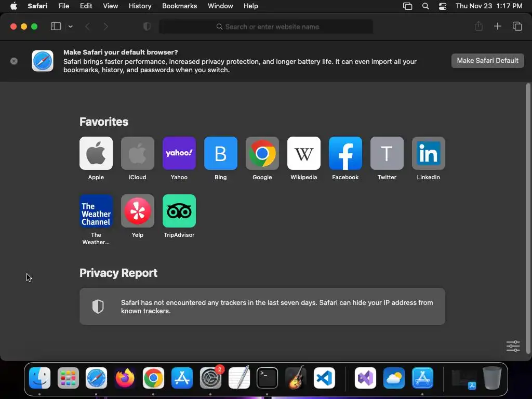The width and height of the screenshot is (532, 399).
Task: Open the Bookmarks menu
Action: coord(179,6)
